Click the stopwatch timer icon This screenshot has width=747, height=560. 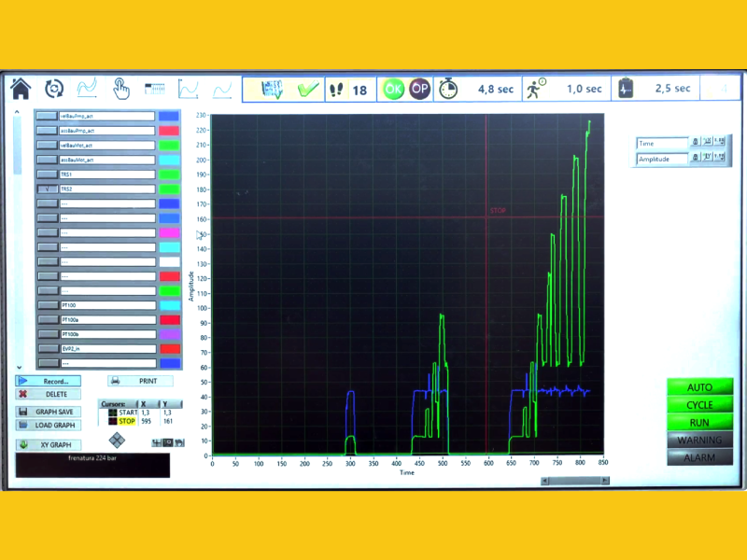pyautogui.click(x=449, y=89)
